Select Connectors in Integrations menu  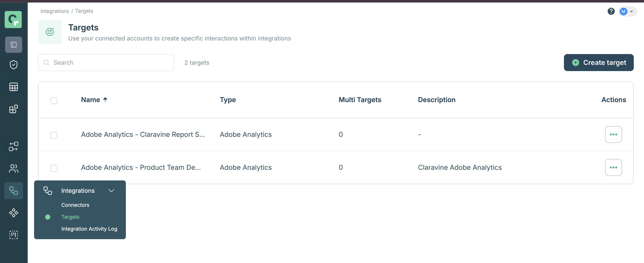click(x=75, y=205)
